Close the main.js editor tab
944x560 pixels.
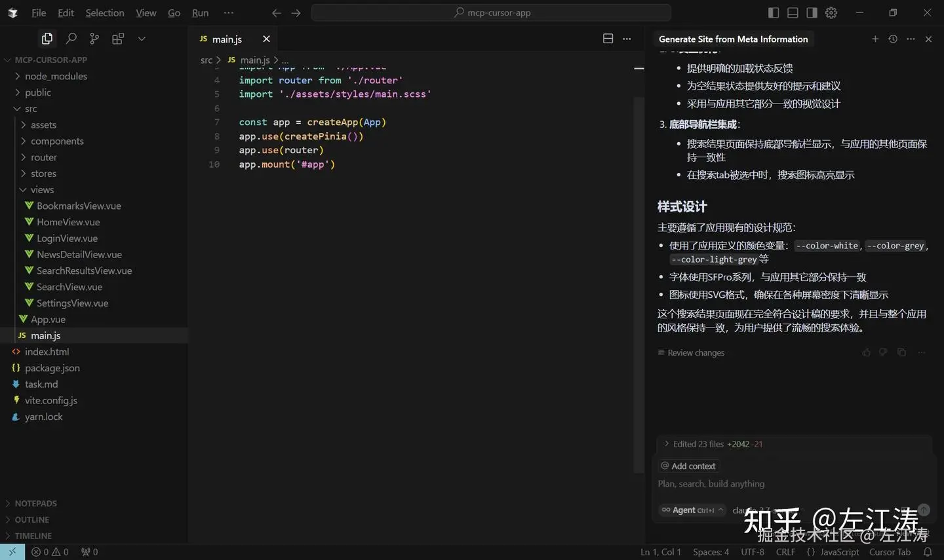[266, 39]
